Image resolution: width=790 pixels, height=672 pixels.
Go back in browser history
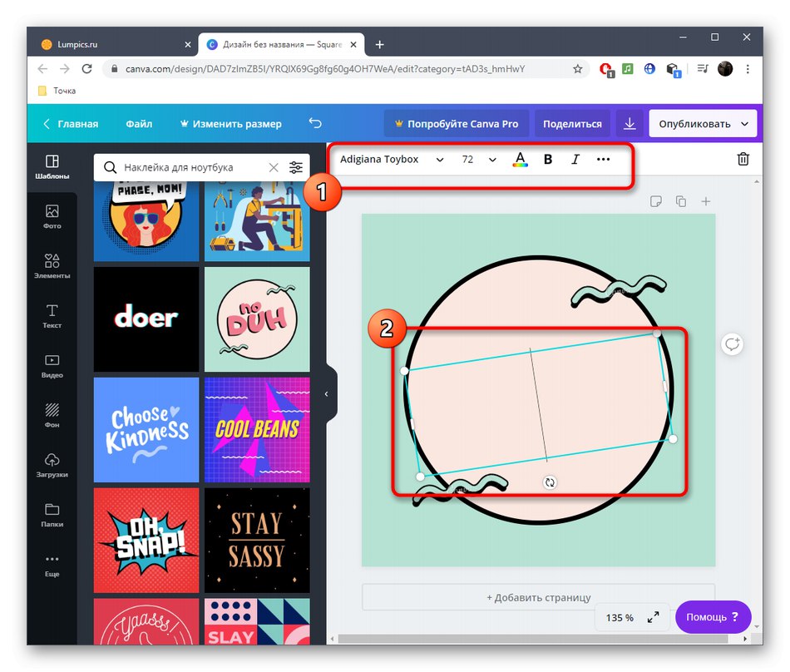coord(42,69)
